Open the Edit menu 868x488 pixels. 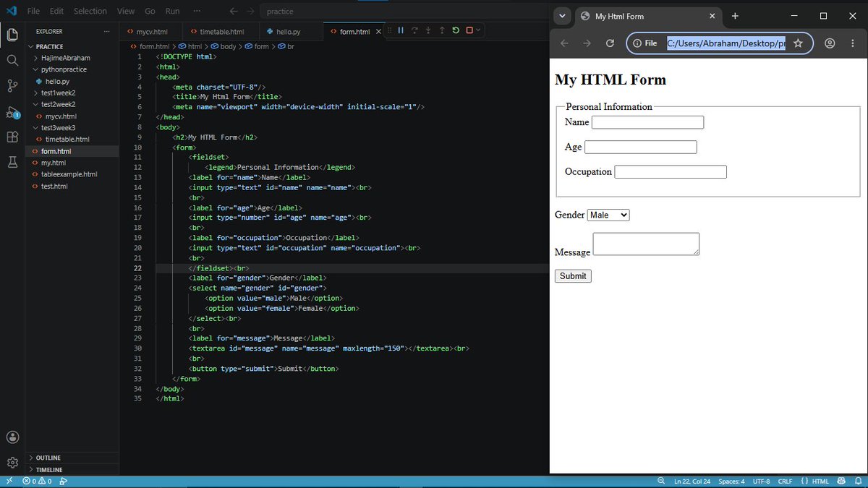pos(56,11)
